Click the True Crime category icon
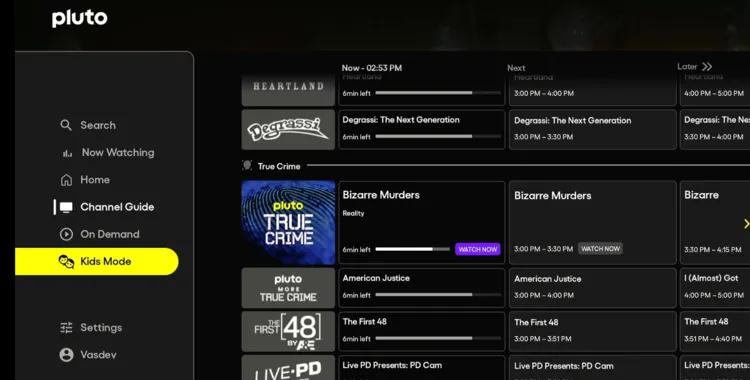750x380 pixels. [247, 166]
